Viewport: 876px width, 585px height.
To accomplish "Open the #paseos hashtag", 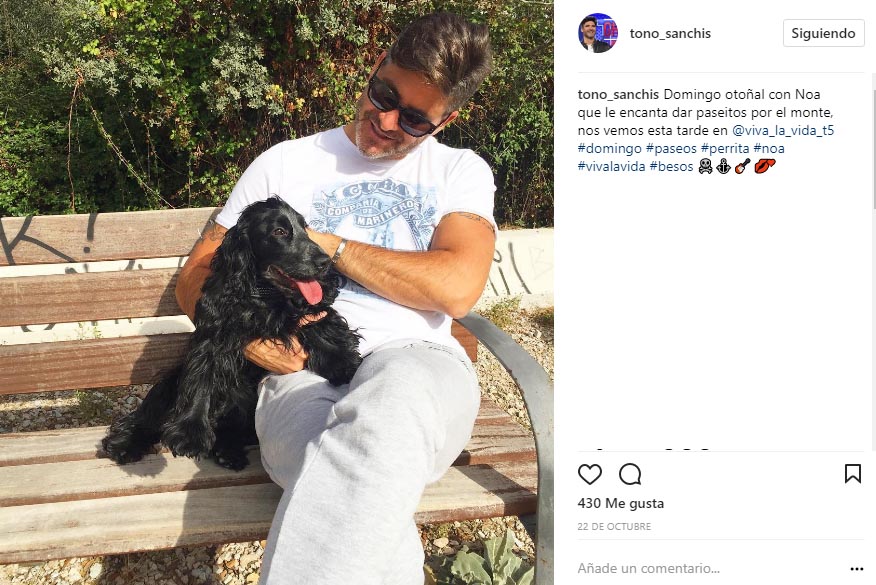I will pyautogui.click(x=671, y=148).
